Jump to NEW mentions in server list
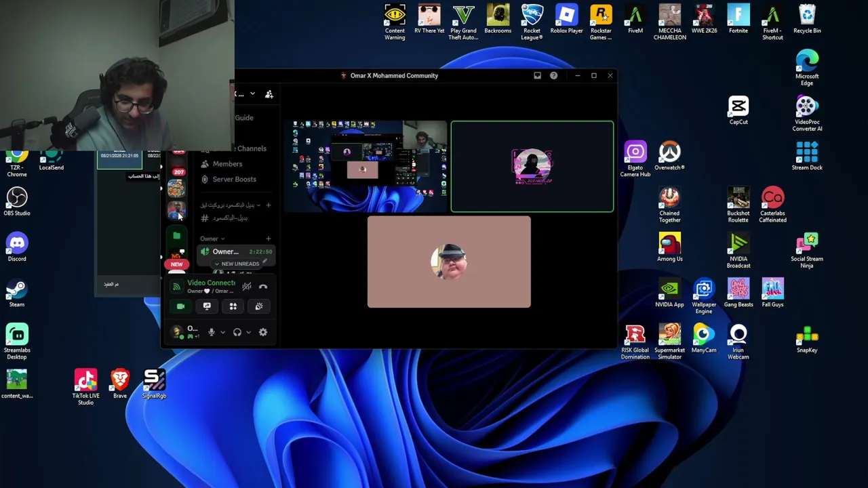 coord(176,264)
